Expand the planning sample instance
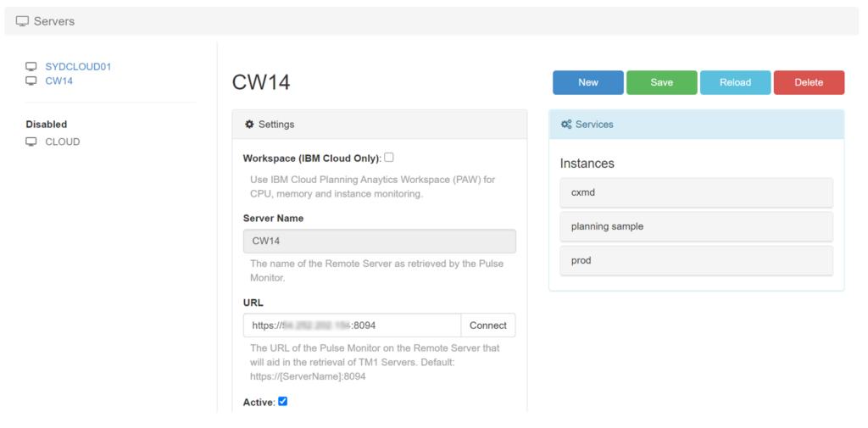 pyautogui.click(x=696, y=226)
